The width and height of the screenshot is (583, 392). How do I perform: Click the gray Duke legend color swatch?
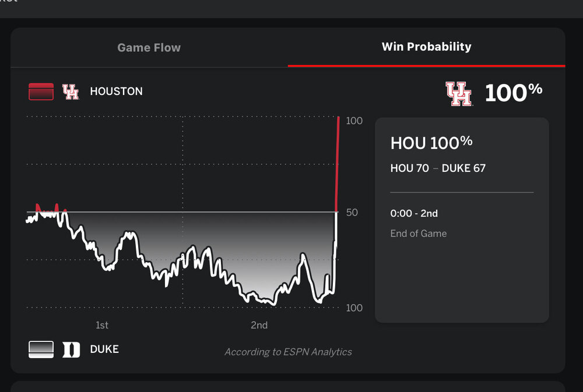pyautogui.click(x=41, y=349)
